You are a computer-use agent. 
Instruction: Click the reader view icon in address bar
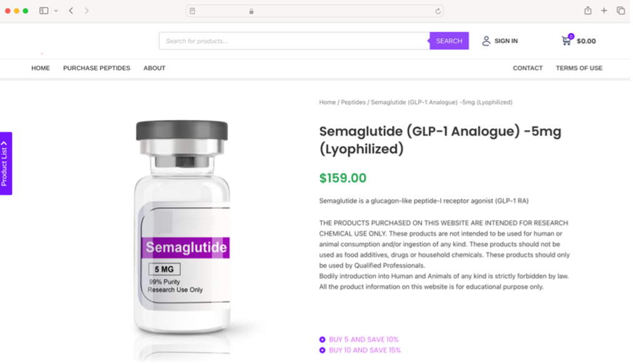192,11
